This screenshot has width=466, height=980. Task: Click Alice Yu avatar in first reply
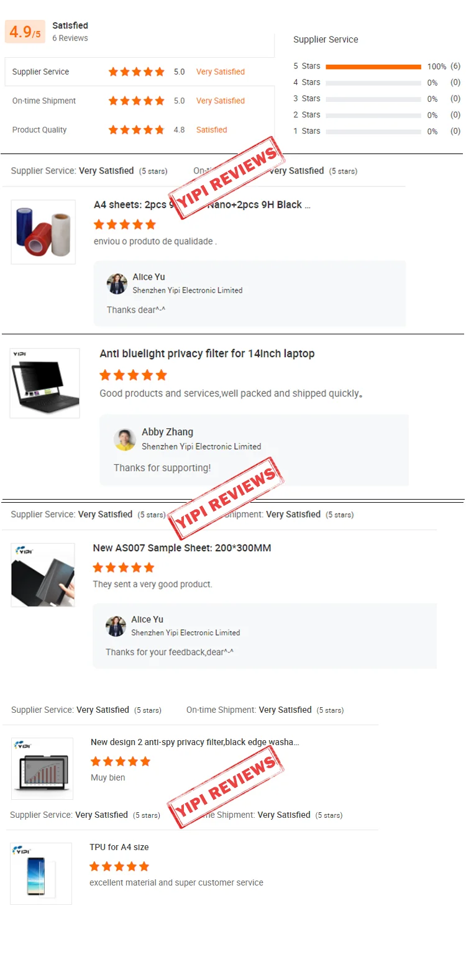(117, 283)
